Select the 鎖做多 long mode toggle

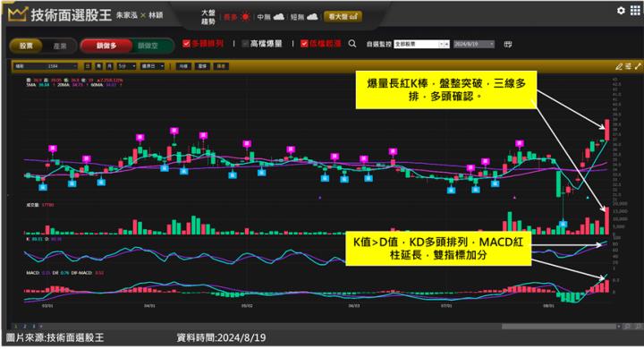click(106, 46)
